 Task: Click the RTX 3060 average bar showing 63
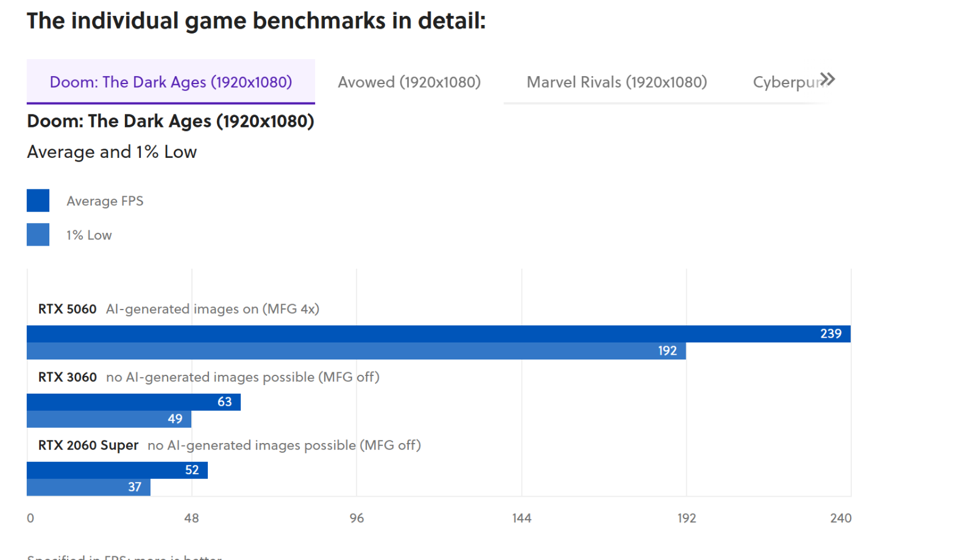point(133,402)
